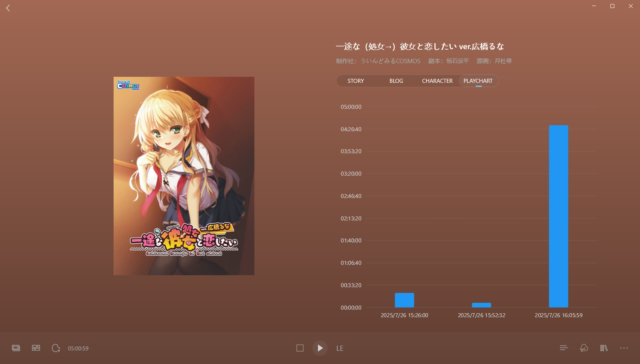
Task: Switch to the BLOG tab
Action: pos(396,81)
